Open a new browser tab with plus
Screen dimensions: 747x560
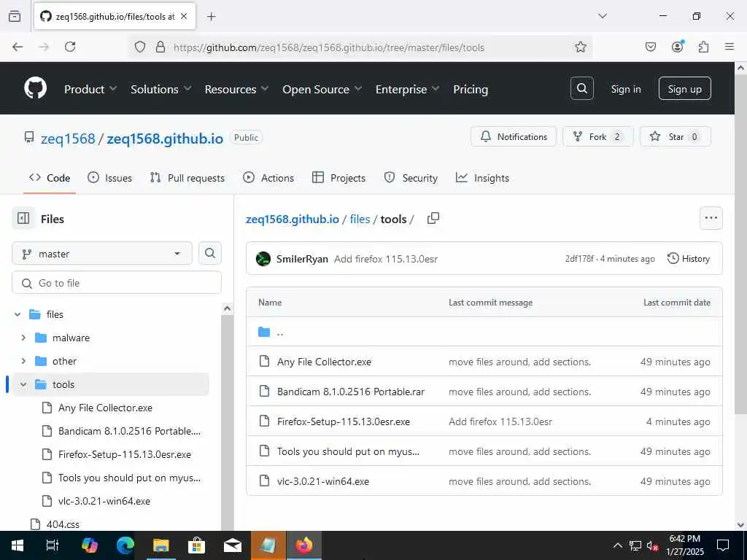(212, 17)
